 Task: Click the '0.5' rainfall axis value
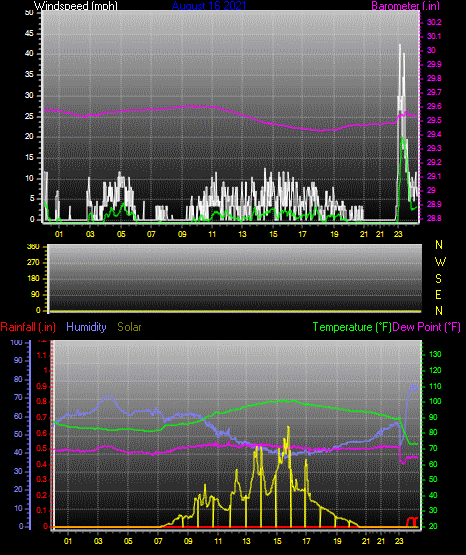coord(42,449)
